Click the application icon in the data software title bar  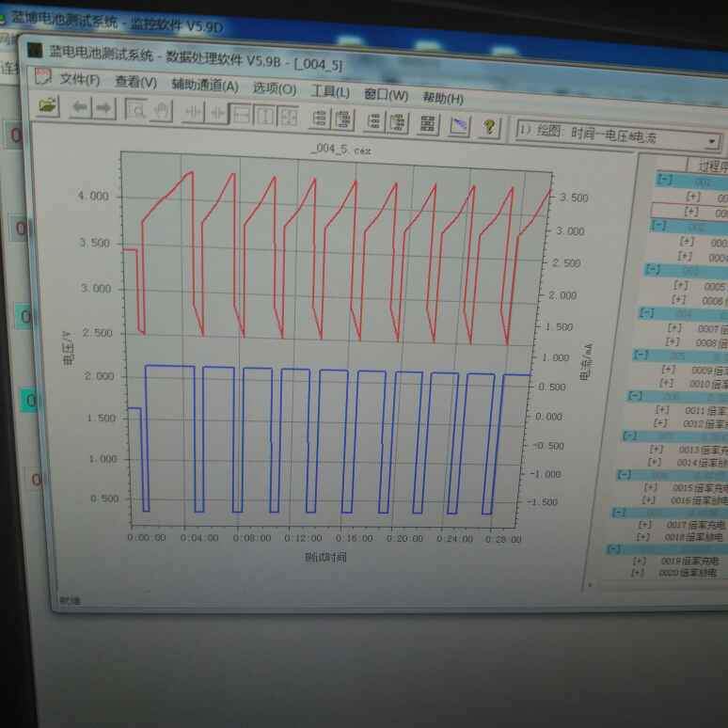coord(35,50)
